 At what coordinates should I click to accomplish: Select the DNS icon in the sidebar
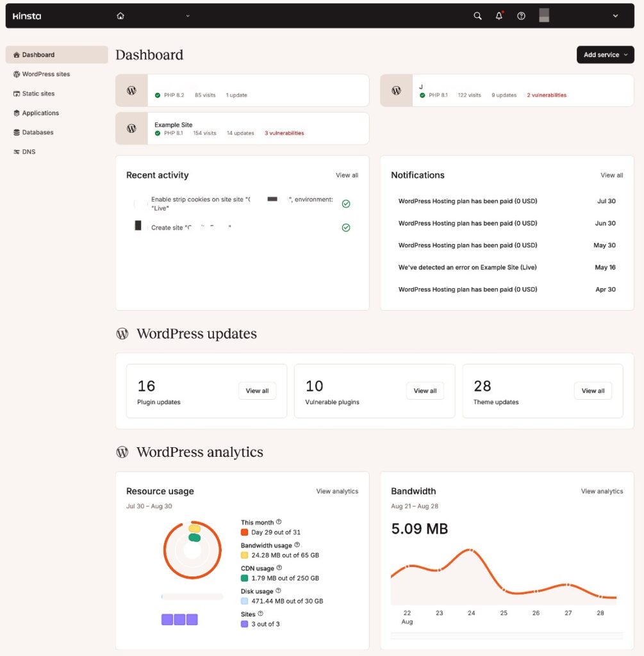tap(17, 151)
